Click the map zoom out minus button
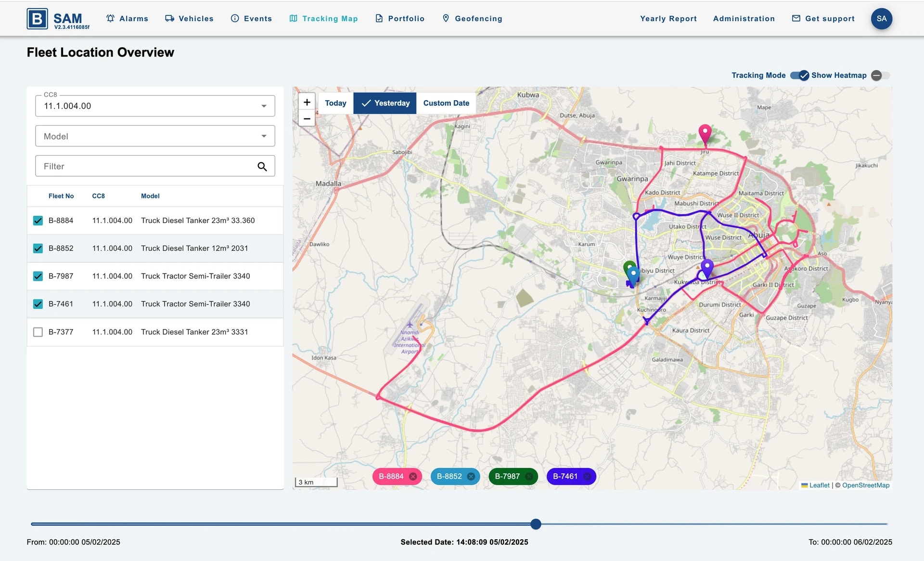This screenshot has width=924, height=561. (307, 118)
